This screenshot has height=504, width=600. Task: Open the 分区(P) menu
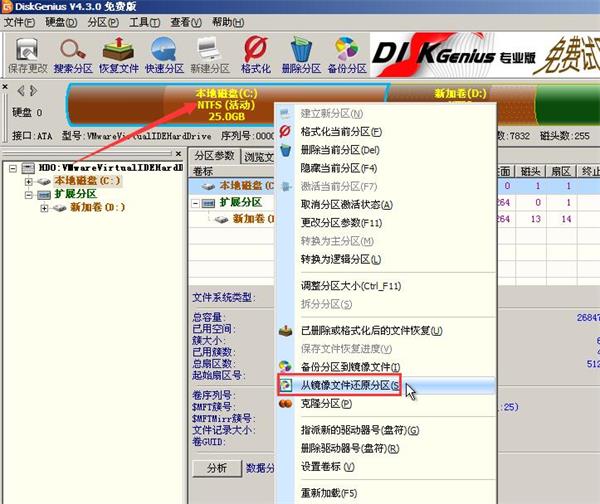point(103,22)
